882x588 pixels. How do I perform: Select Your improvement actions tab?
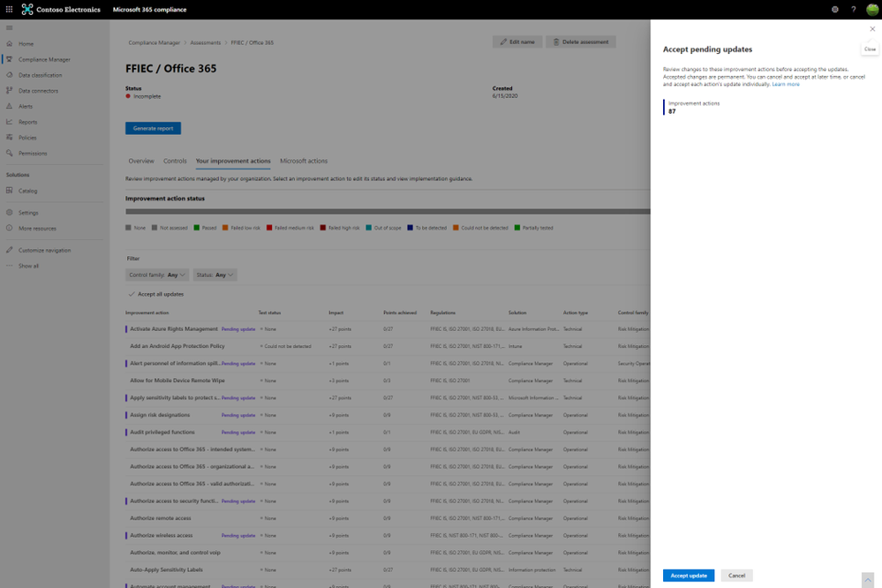pyautogui.click(x=233, y=161)
